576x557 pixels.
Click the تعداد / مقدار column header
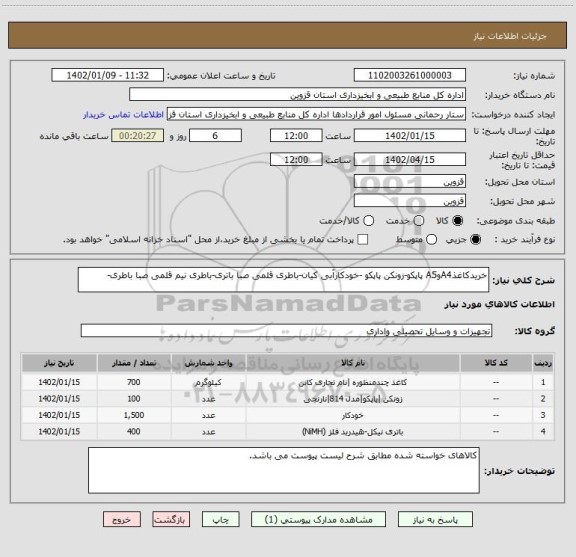(134, 363)
